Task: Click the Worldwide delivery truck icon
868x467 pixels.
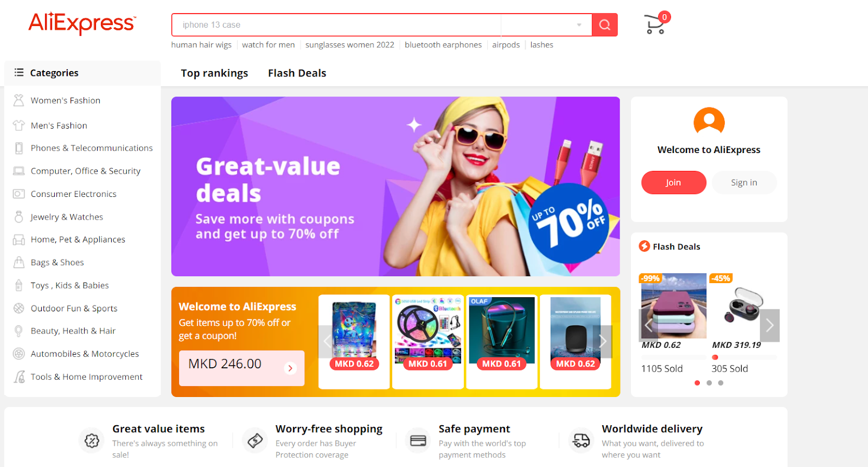Action: coord(581,440)
